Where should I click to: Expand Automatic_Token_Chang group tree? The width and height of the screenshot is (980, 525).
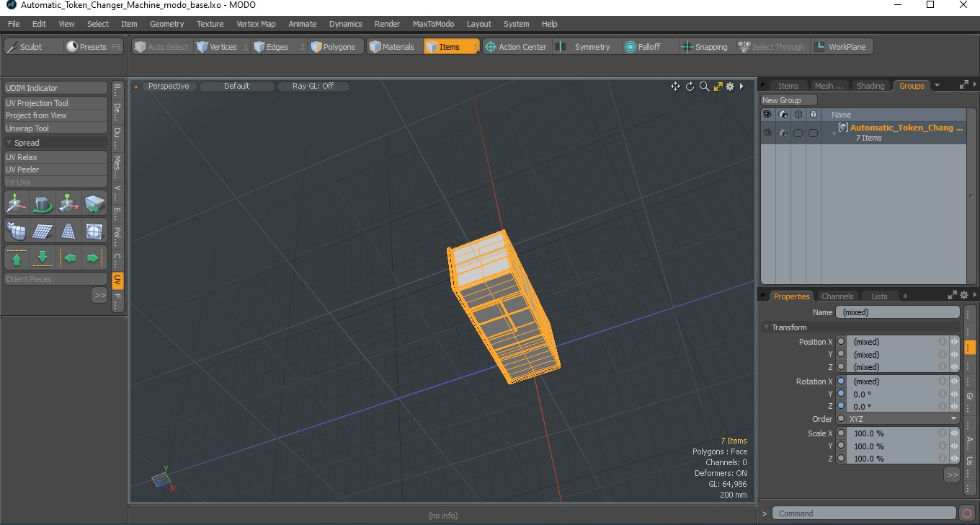click(834, 133)
